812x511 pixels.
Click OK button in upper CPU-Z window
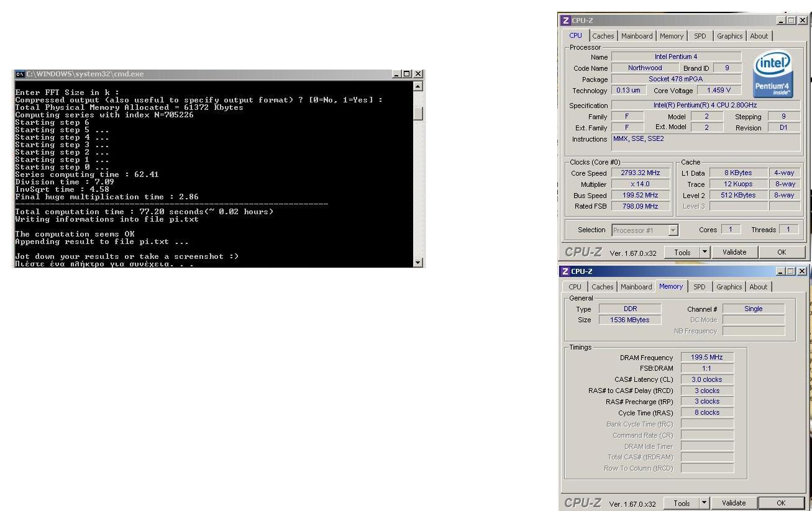coord(782,252)
